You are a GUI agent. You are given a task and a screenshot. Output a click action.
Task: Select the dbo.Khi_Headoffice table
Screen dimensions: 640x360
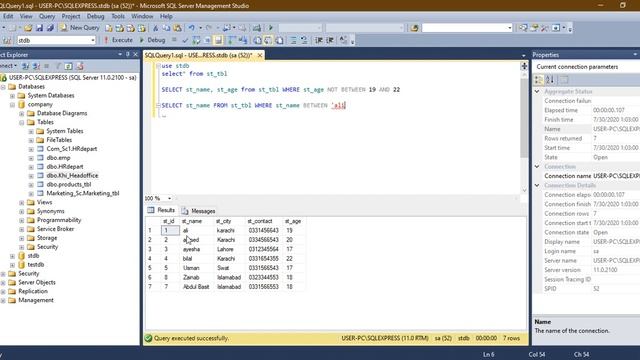point(72,176)
